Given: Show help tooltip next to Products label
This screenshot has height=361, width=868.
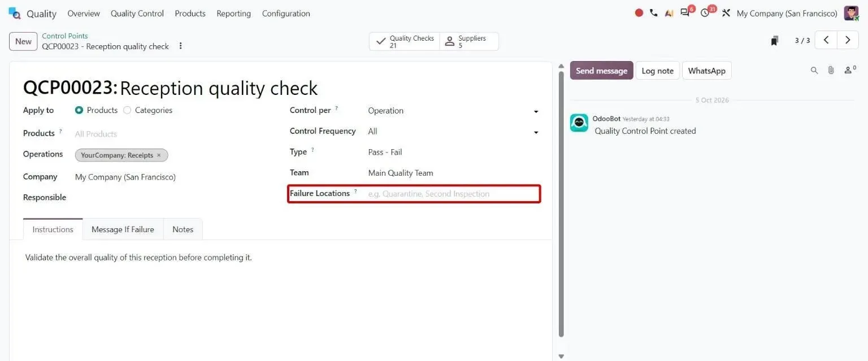Looking at the screenshot, I should [x=60, y=131].
